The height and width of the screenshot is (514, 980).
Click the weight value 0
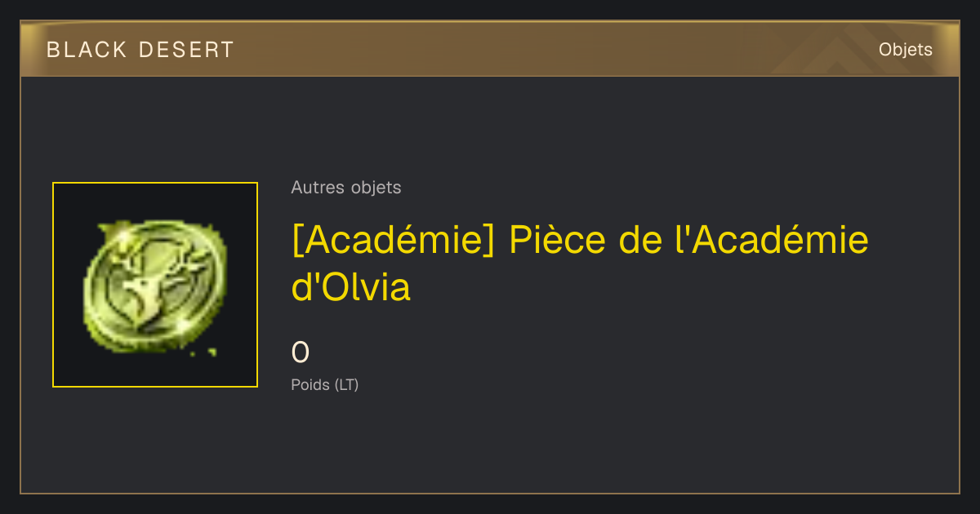301,353
